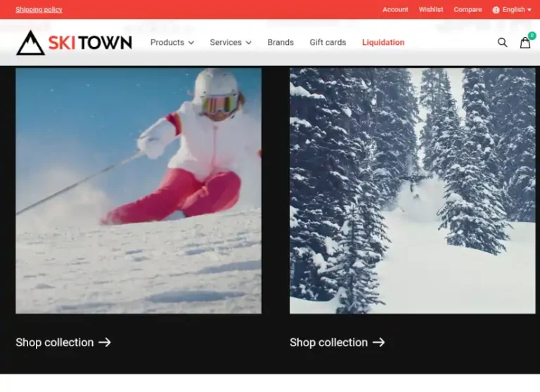Click the cart item count badge
This screenshot has height=392, width=540.
tap(532, 35)
